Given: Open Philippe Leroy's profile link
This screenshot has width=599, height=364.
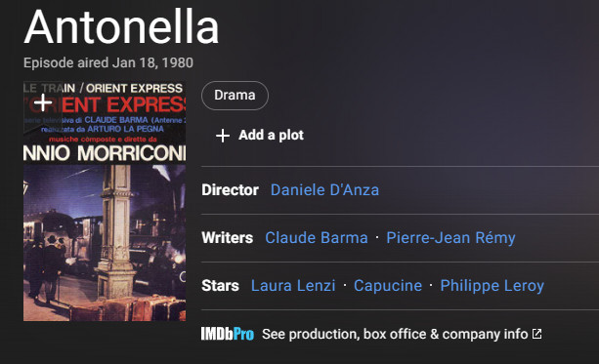Looking at the screenshot, I should tap(492, 286).
